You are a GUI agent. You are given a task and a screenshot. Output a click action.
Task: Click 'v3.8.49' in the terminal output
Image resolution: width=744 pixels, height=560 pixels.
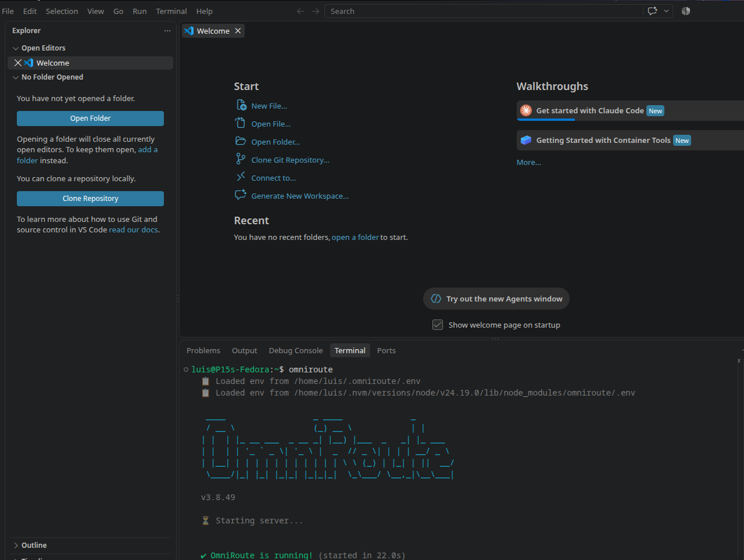click(218, 497)
